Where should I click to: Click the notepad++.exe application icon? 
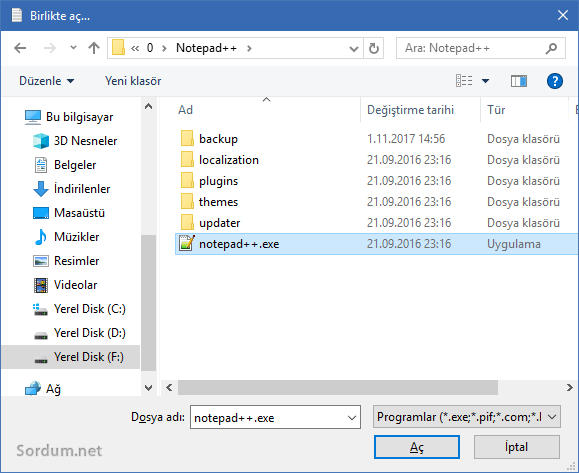coord(187,243)
